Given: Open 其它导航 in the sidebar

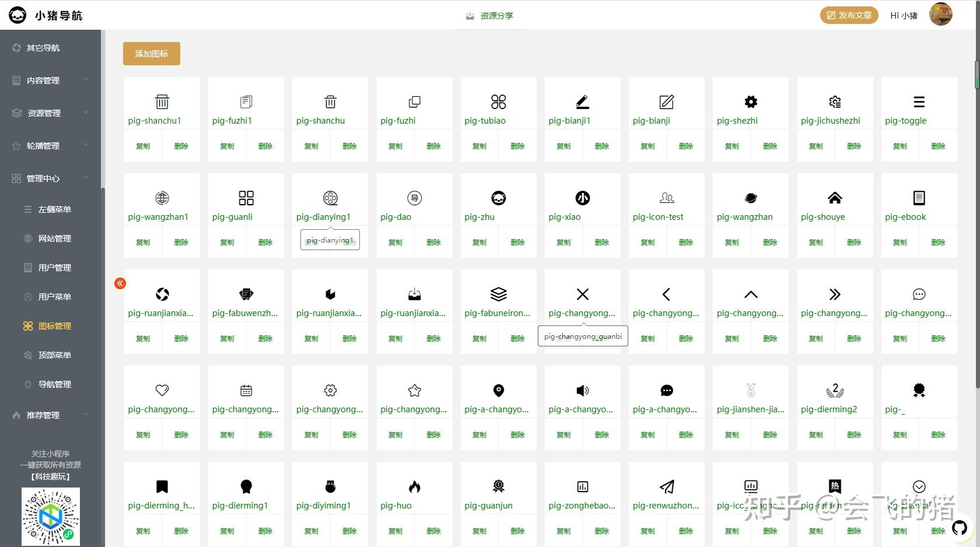Looking at the screenshot, I should coord(50,48).
